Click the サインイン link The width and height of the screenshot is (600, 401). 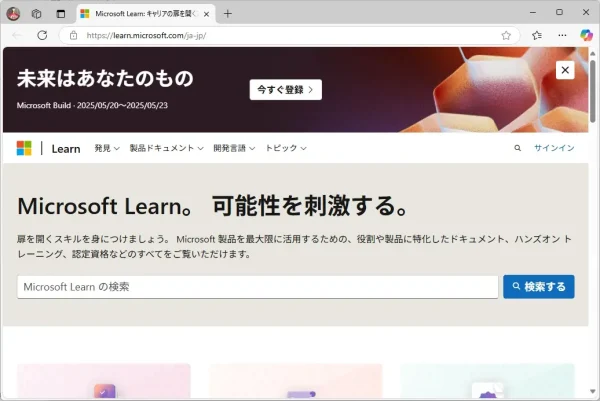tap(554, 148)
